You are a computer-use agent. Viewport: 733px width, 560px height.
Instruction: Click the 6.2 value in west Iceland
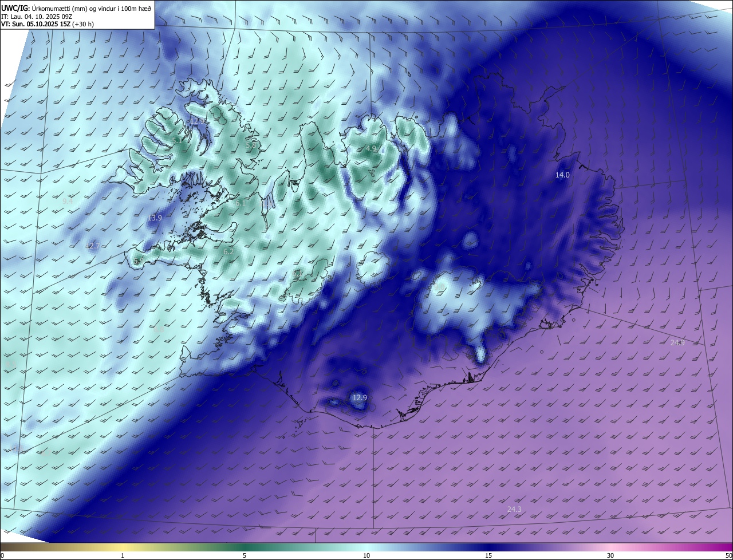tap(228, 251)
